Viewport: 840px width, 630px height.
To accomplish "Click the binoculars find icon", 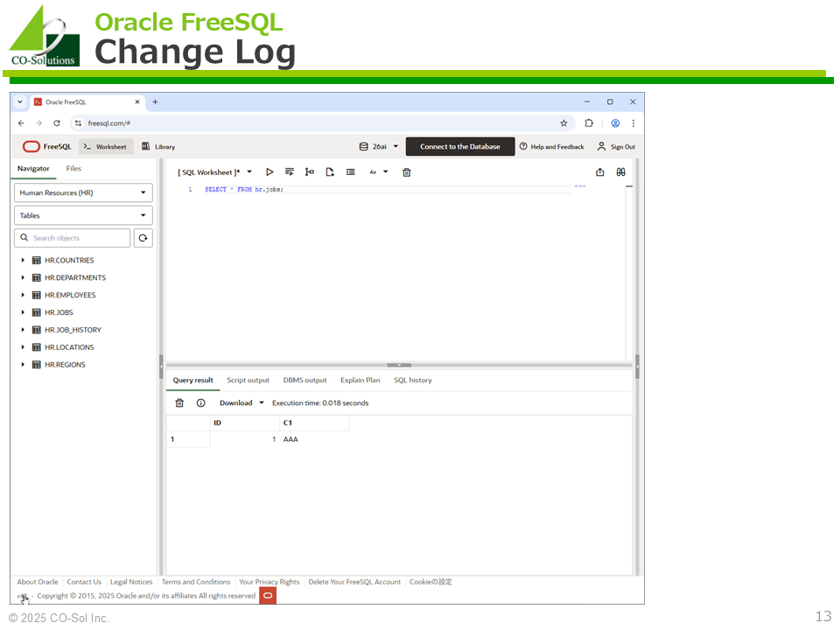I will [620, 172].
